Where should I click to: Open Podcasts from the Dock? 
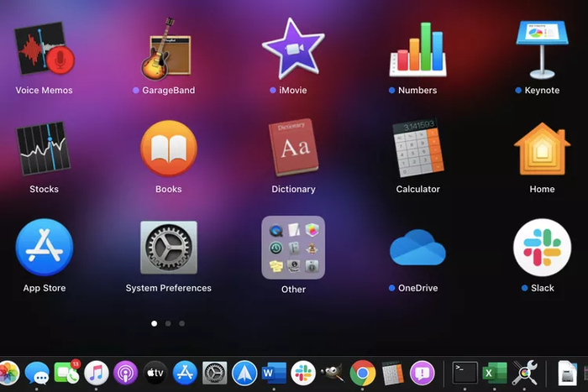[x=126, y=374]
